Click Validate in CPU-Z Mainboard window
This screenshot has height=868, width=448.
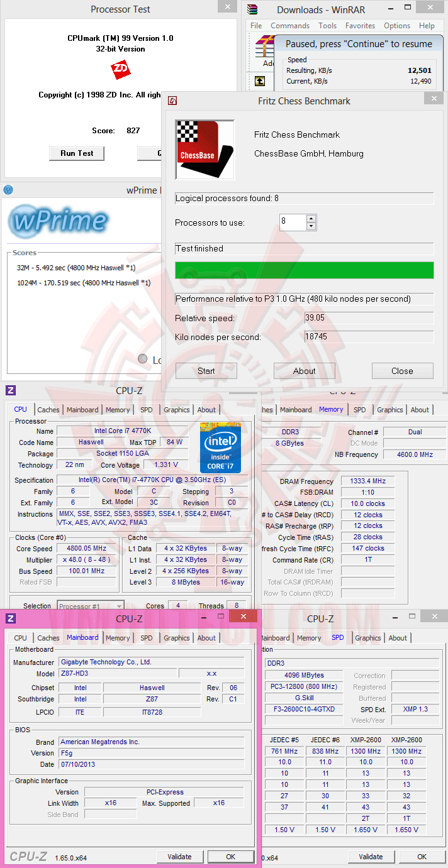point(180,857)
